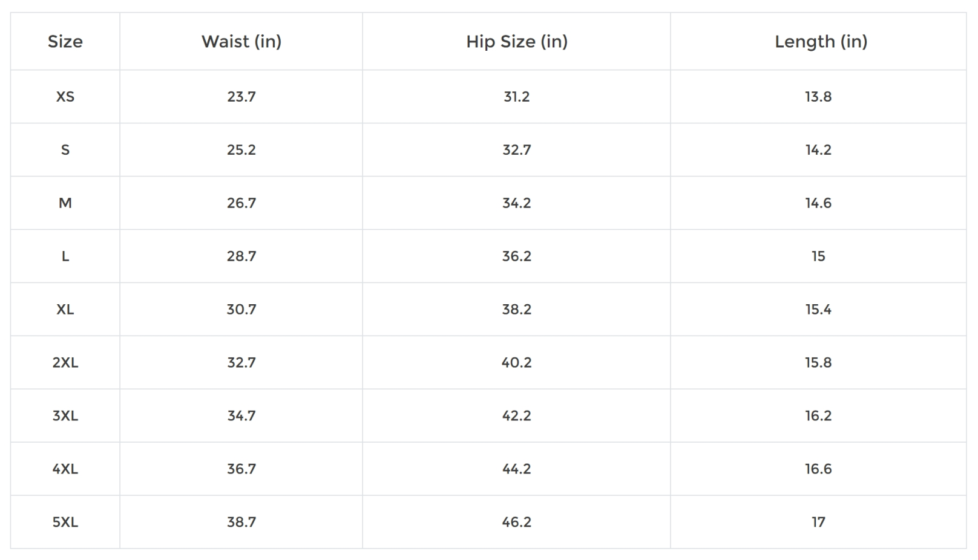Select length value 16.6 for 4XL
Viewport: 978px width, 560px height.
818,469
